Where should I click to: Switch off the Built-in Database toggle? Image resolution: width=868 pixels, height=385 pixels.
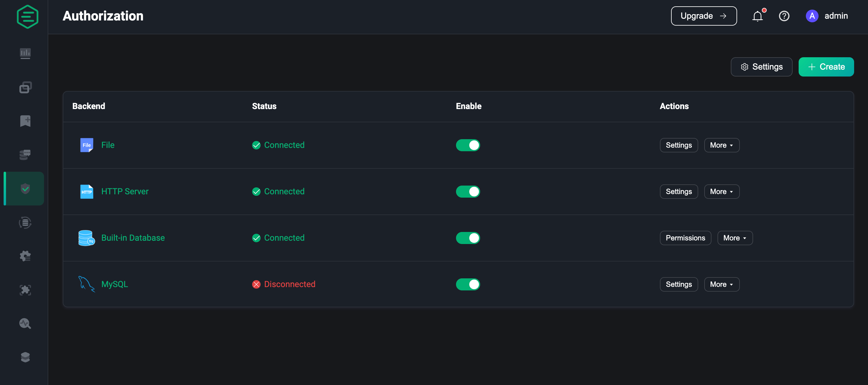pos(468,238)
